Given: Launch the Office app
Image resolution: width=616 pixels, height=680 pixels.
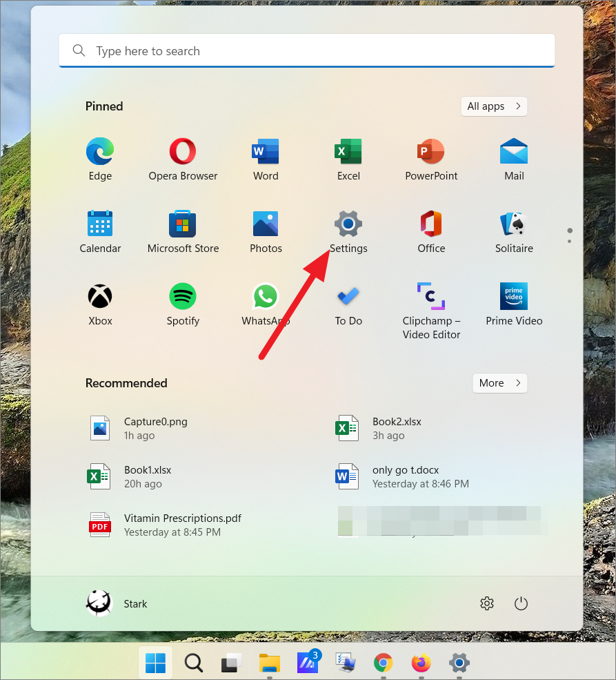Looking at the screenshot, I should [x=431, y=231].
